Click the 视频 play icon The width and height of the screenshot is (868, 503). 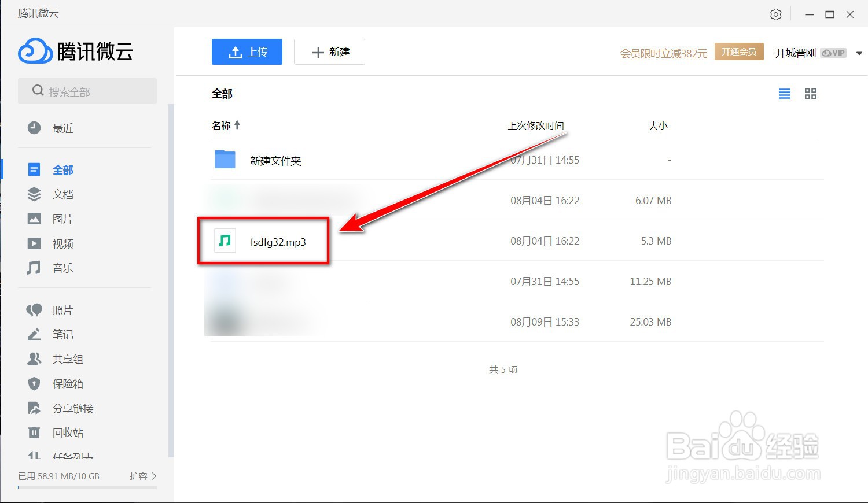pyautogui.click(x=34, y=243)
